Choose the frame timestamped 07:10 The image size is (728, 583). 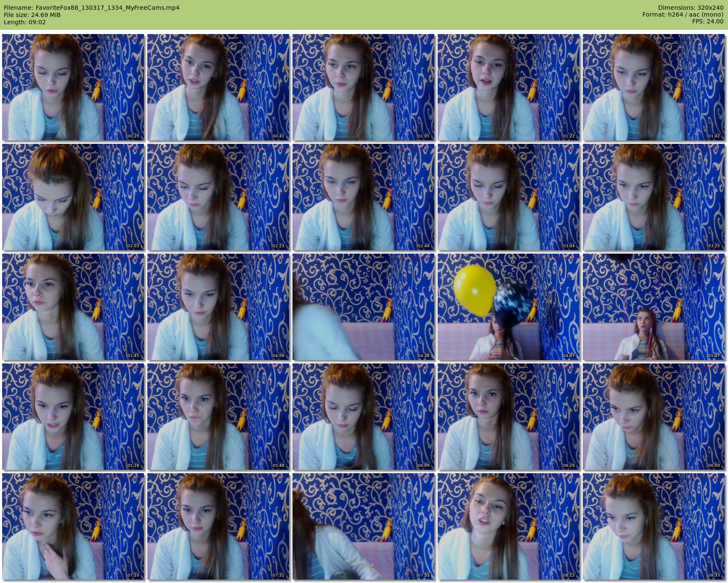click(x=73, y=526)
